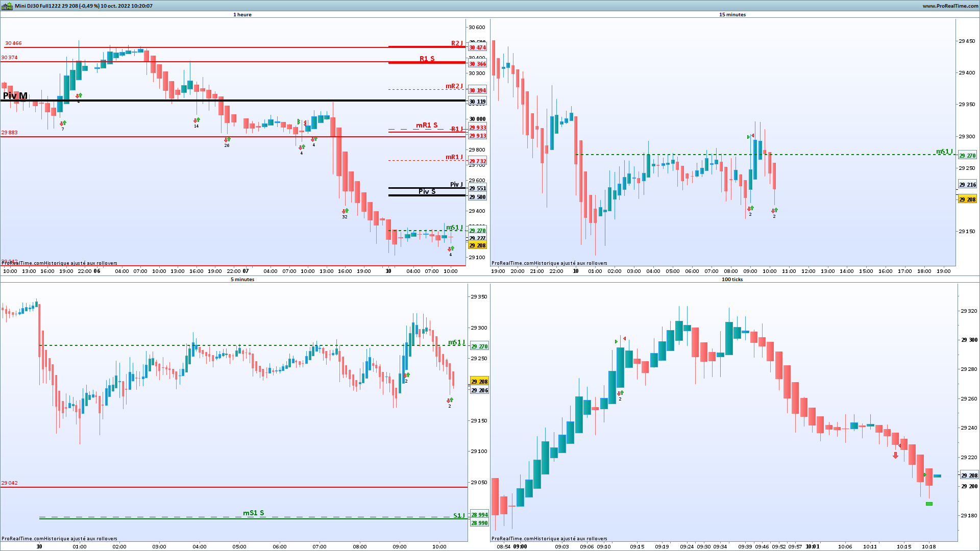This screenshot has width=980, height=551.
Task: Activate the 15 minutes chart title
Action: click(732, 15)
